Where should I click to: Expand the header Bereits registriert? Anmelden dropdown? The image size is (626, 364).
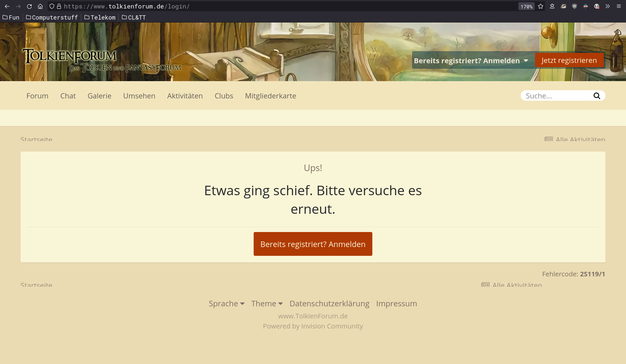(x=471, y=61)
